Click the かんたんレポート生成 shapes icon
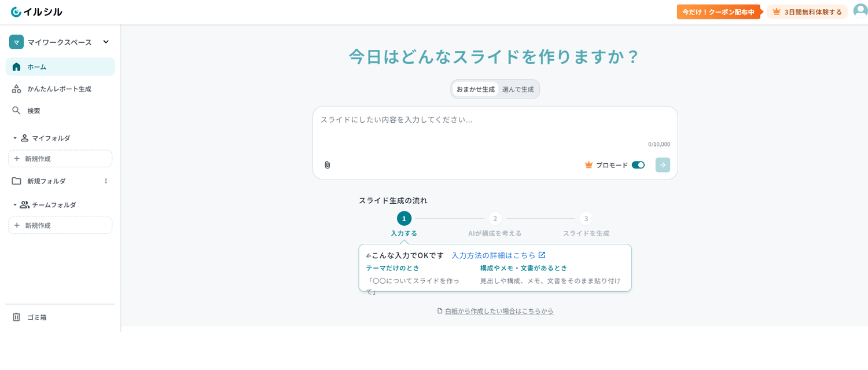Image resolution: width=868 pixels, height=370 pixels. [16, 89]
